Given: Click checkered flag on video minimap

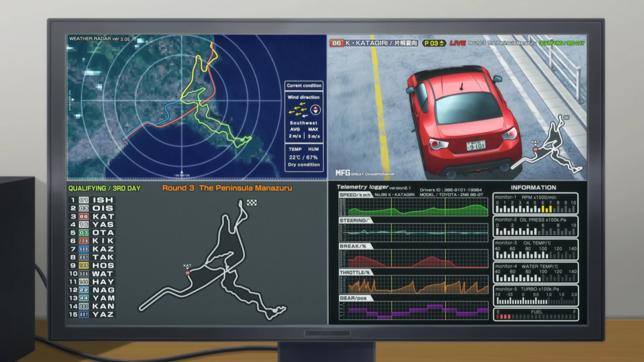Looking at the screenshot, I should click(566, 118).
